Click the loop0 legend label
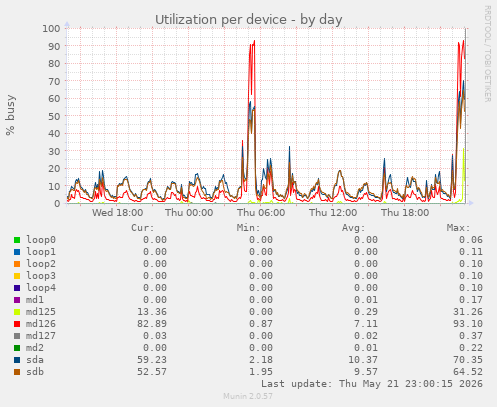497x407 pixels. (41, 240)
